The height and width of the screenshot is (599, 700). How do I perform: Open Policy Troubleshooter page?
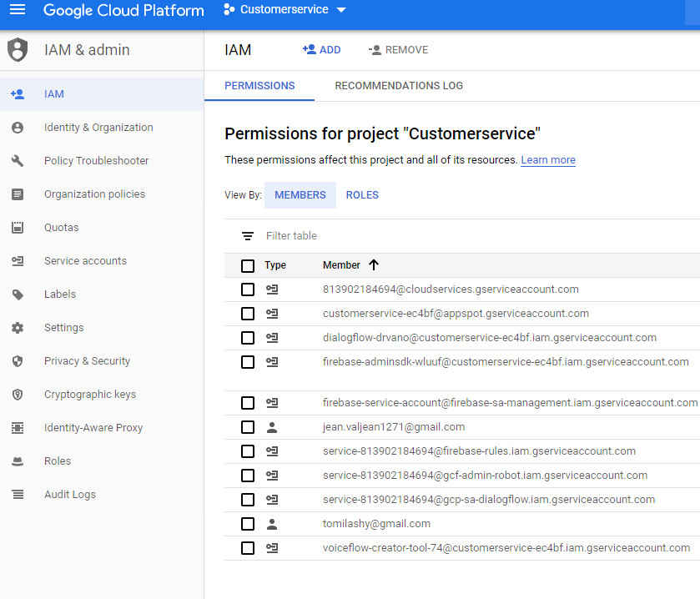click(x=102, y=161)
